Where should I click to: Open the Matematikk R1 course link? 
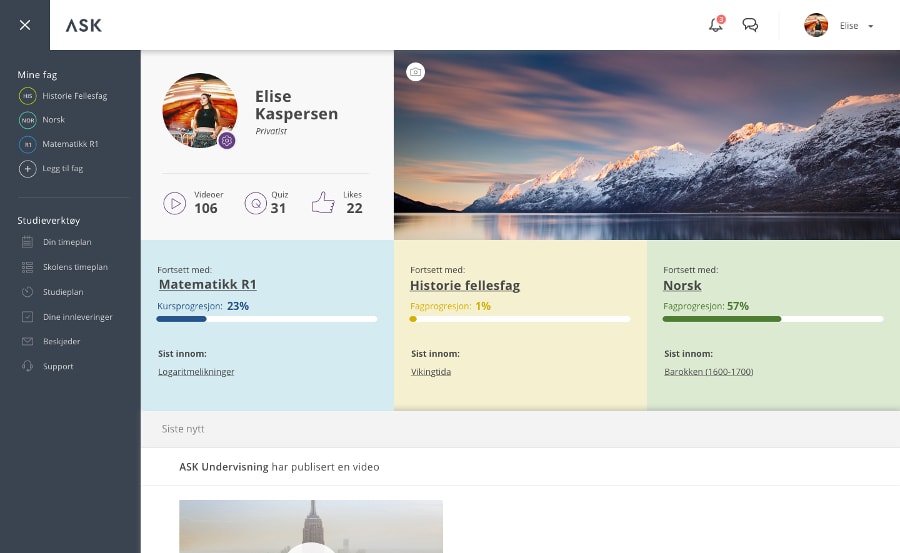(207, 284)
